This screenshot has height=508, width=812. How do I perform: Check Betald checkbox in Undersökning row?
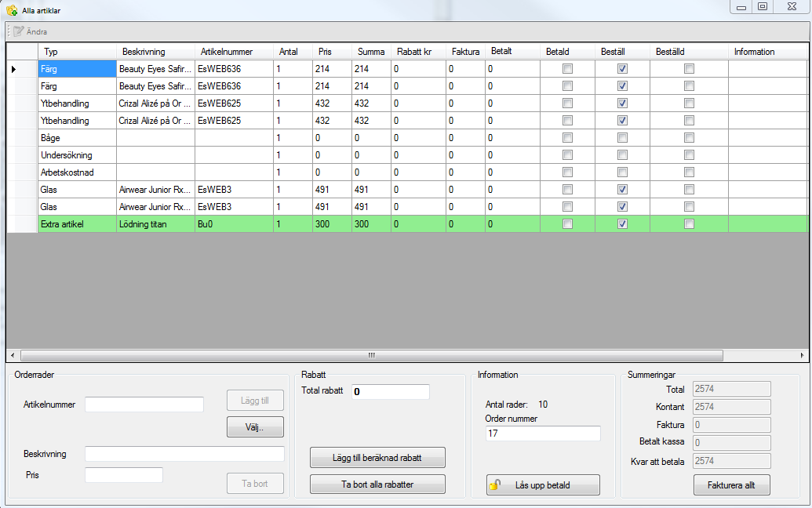click(x=567, y=155)
